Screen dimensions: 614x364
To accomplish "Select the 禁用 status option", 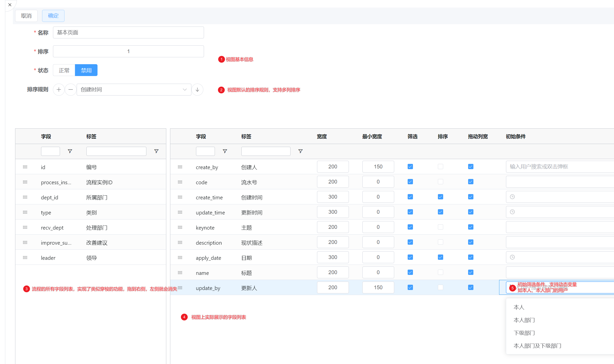I will click(86, 70).
